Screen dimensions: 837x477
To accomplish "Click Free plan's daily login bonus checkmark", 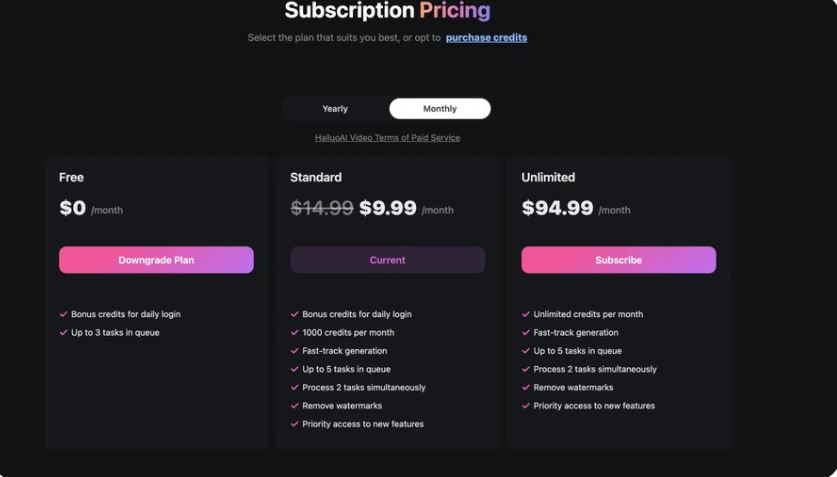I will pos(64,314).
